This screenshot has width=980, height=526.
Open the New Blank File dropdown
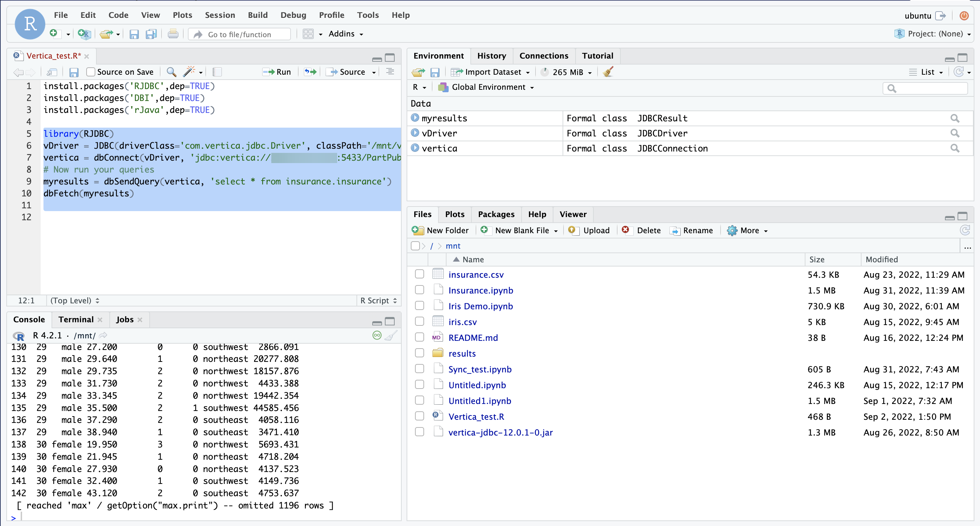tap(519, 230)
